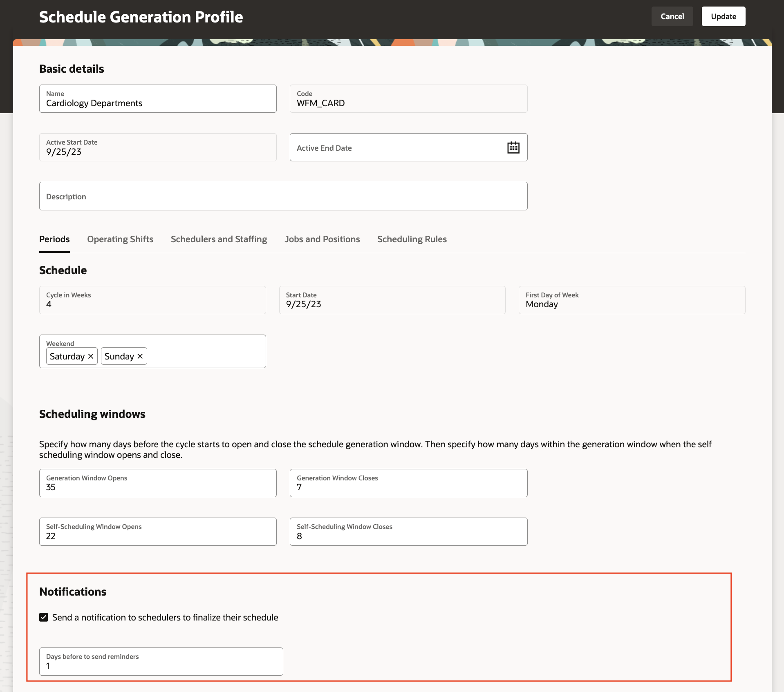Click the Description field to add text
The image size is (784, 692).
(x=283, y=196)
